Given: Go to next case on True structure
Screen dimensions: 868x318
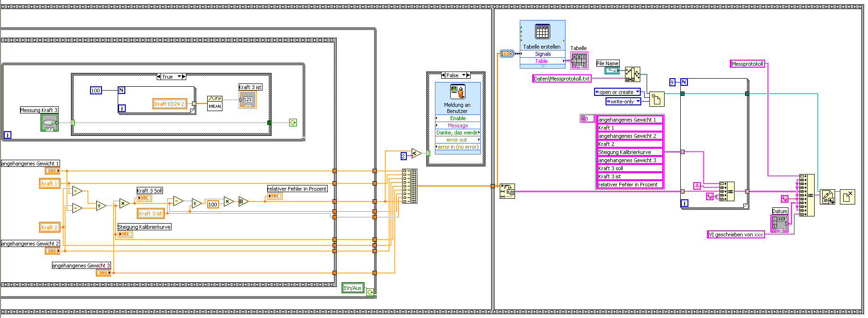Looking at the screenshot, I should 183,77.
